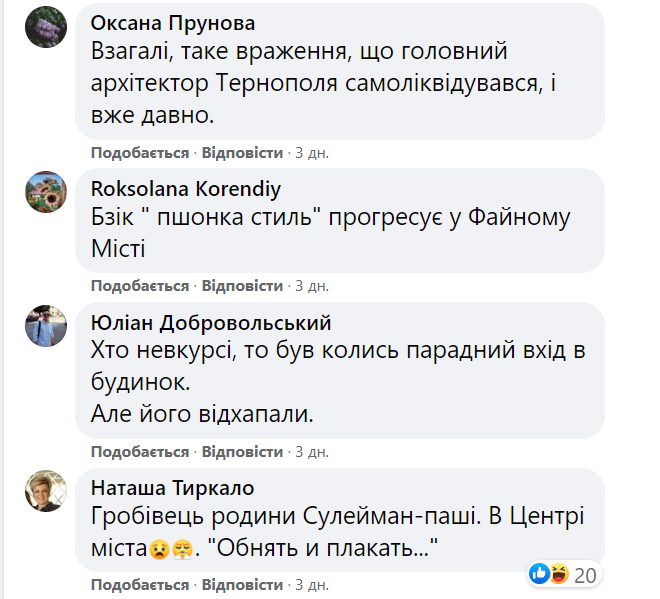The height and width of the screenshot is (599, 660).
Task: Click Оксана Прунова's profile avatar
Action: click(46, 26)
